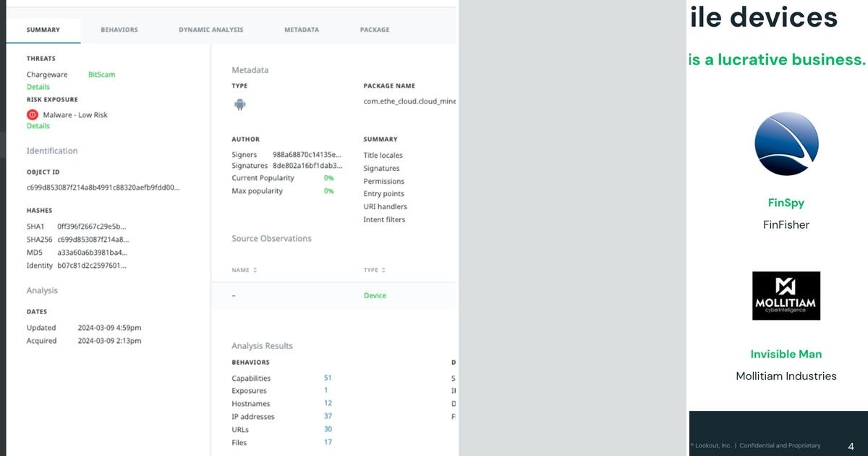Switch to the BEHAVIORS tab

coord(119,30)
